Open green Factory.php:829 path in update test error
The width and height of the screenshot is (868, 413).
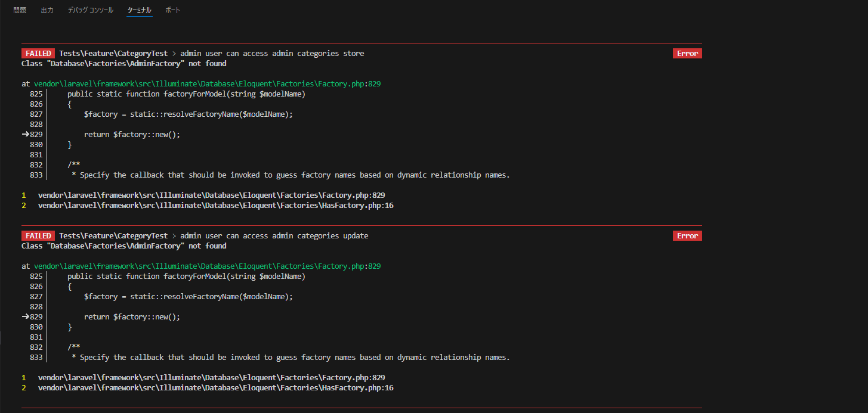[207, 266]
